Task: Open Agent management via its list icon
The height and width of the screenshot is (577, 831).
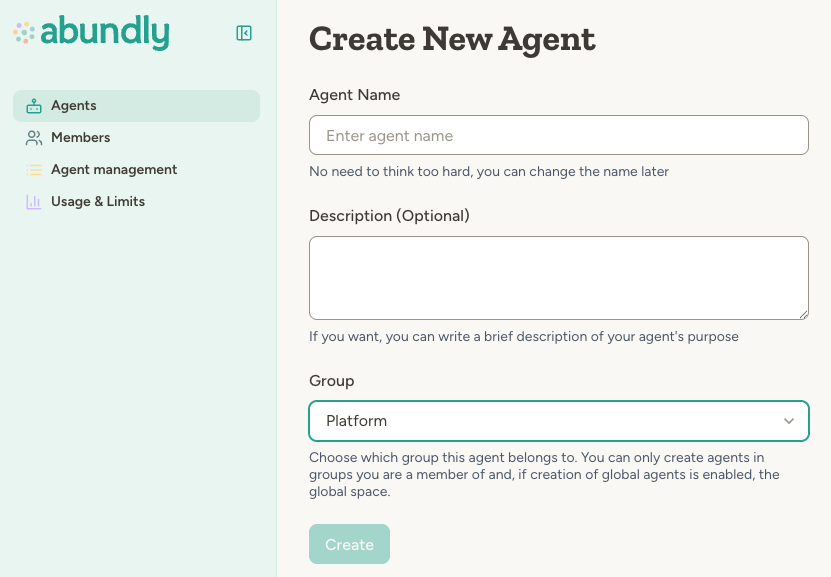Action: coord(35,169)
